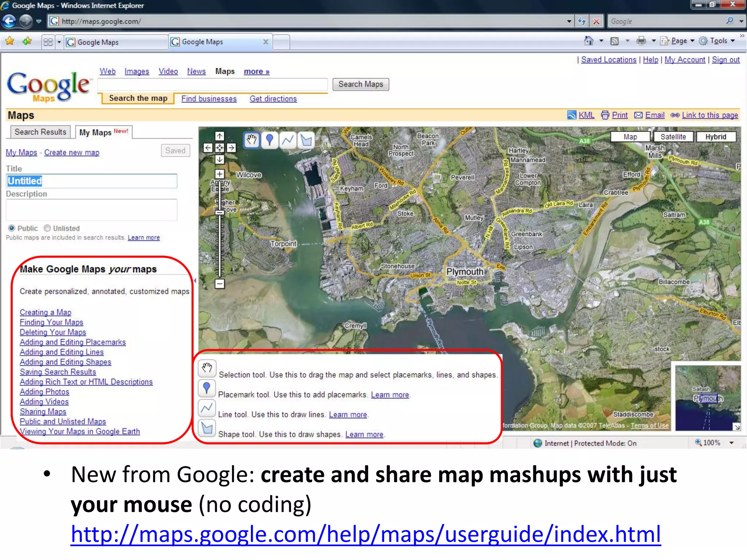Expand the address bar URL dropdown
This screenshot has width=747, height=560.
(569, 21)
